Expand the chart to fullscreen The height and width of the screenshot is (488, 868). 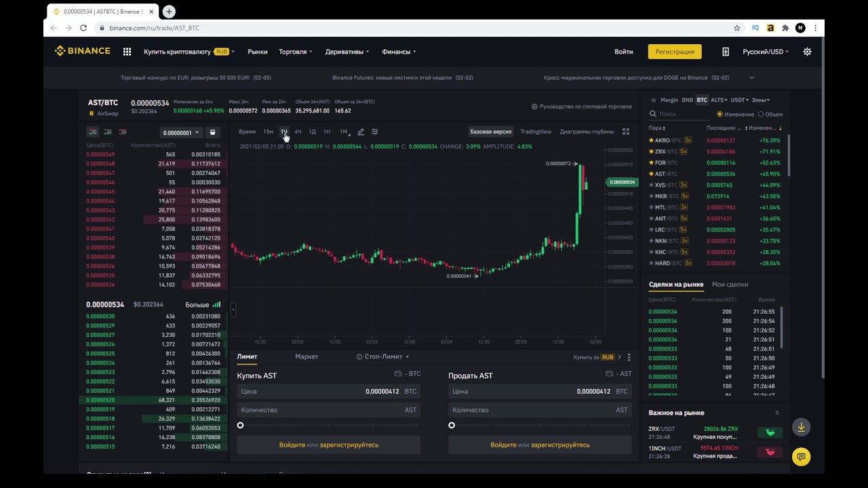(x=626, y=131)
